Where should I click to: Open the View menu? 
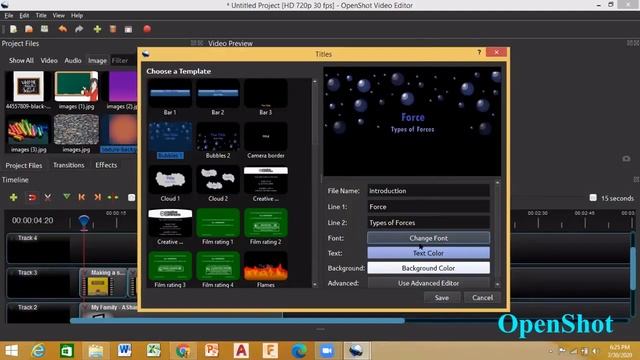pos(58,16)
